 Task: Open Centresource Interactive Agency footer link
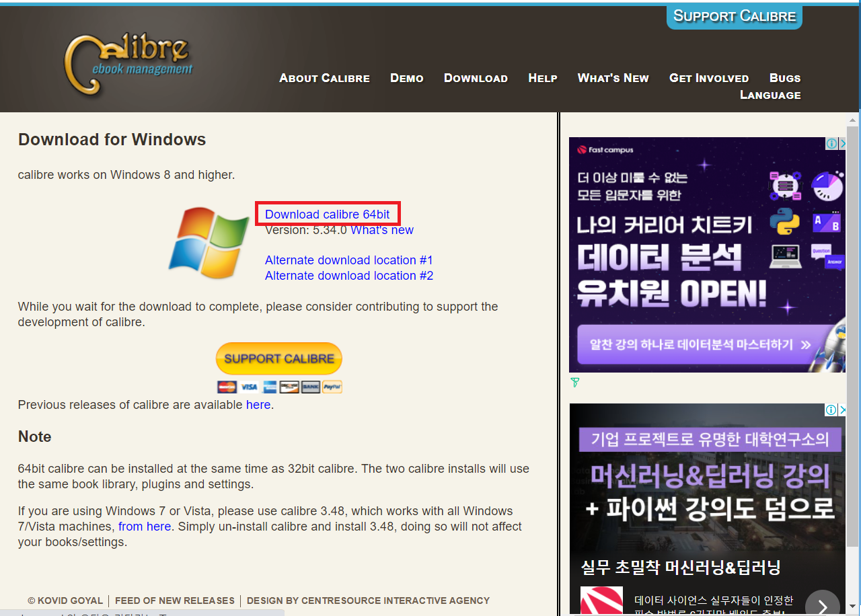tap(368, 601)
